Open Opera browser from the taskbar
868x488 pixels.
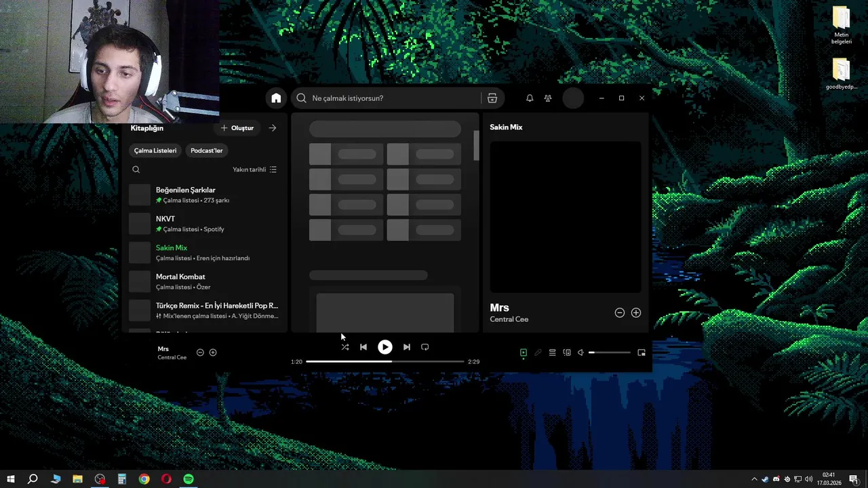166,479
